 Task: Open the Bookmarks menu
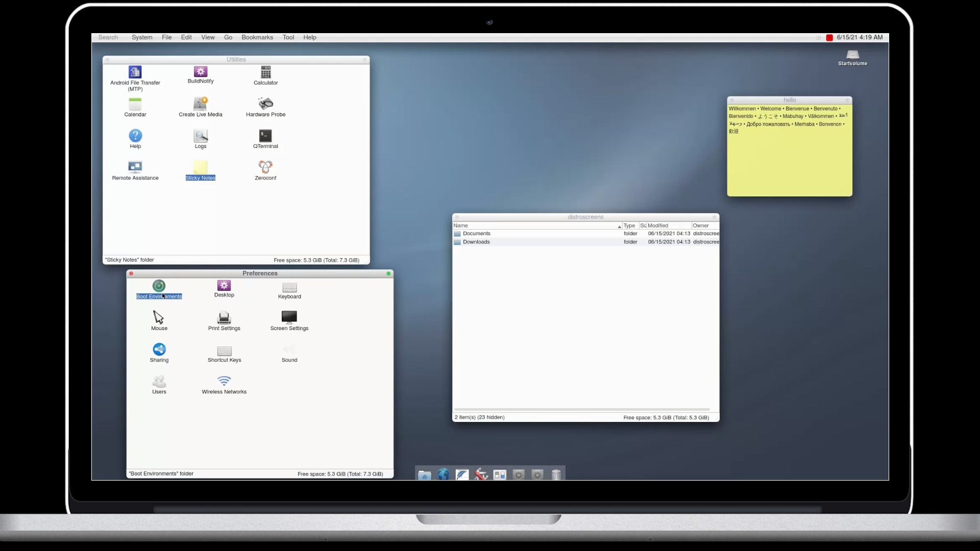coord(256,37)
